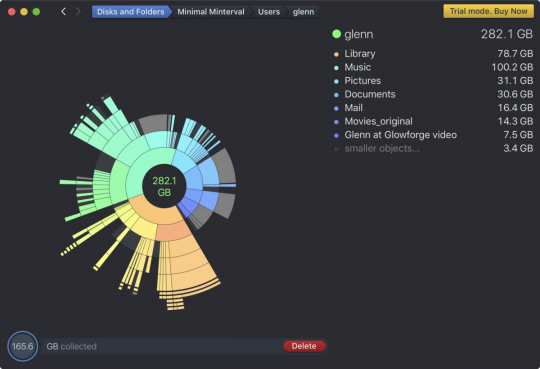Go back with the left arrow
This screenshot has width=540, height=369.
tap(63, 12)
